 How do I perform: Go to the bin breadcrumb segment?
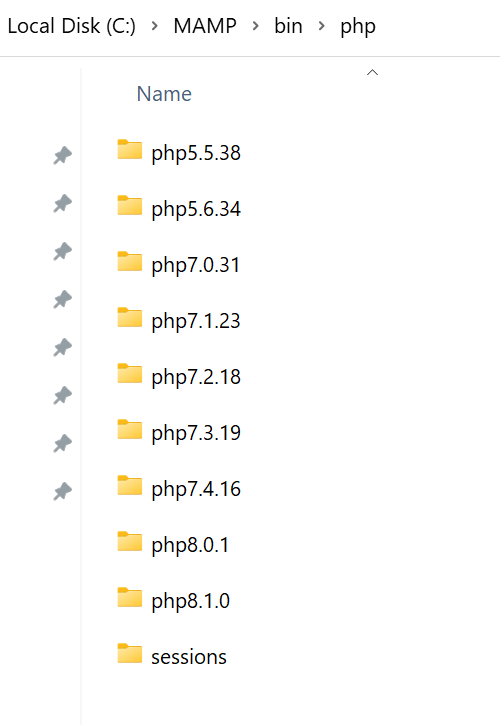[288, 26]
